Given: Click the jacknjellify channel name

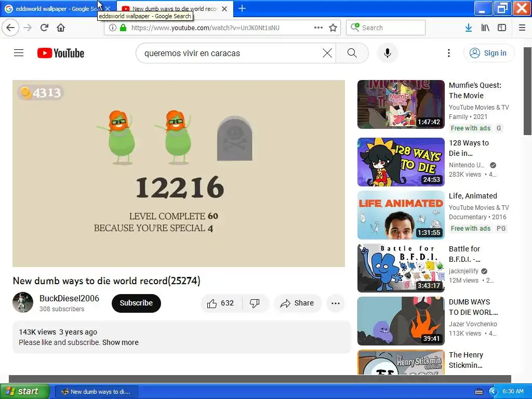Looking at the screenshot, I should (463, 271).
